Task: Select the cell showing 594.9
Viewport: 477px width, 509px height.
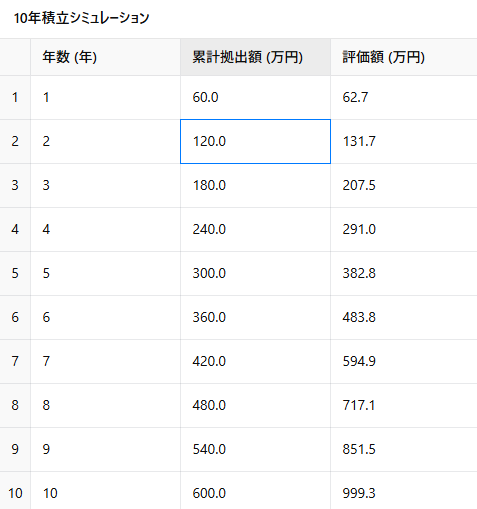Action: (x=404, y=361)
